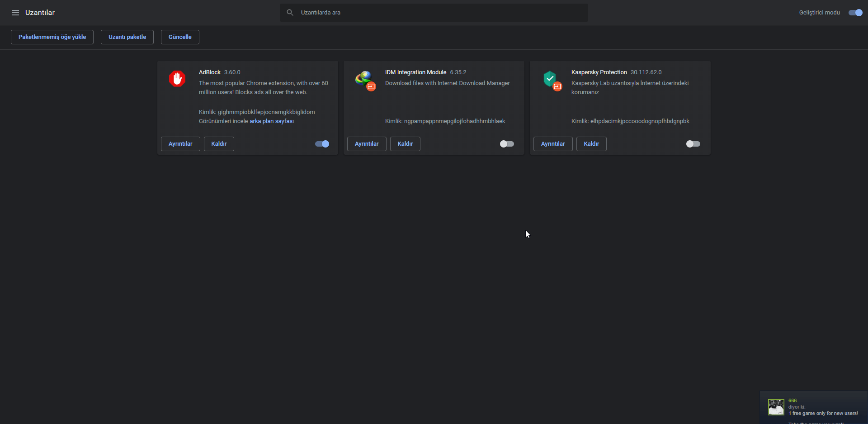Click the Kaspersky Lab description text
The height and width of the screenshot is (424, 868).
[630, 88]
